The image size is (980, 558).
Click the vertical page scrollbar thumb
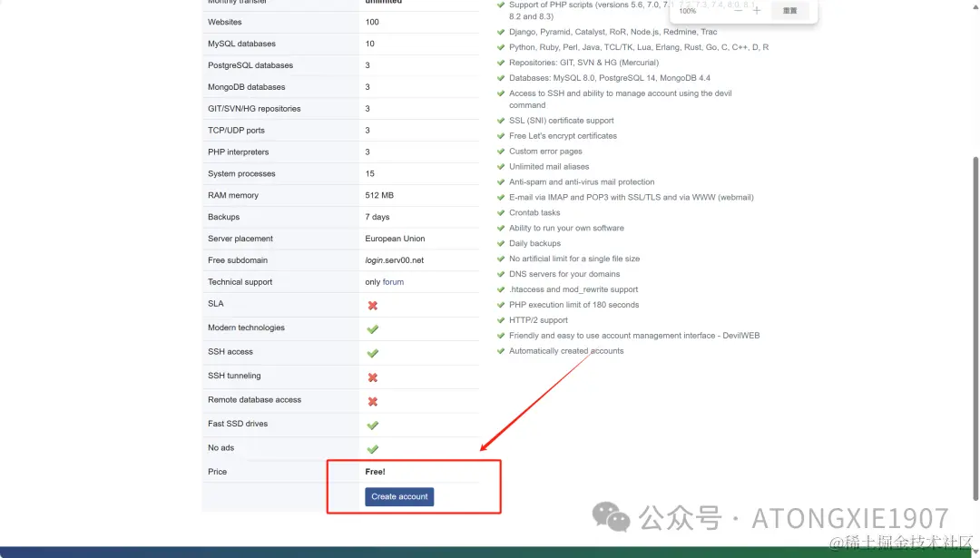[975, 328]
